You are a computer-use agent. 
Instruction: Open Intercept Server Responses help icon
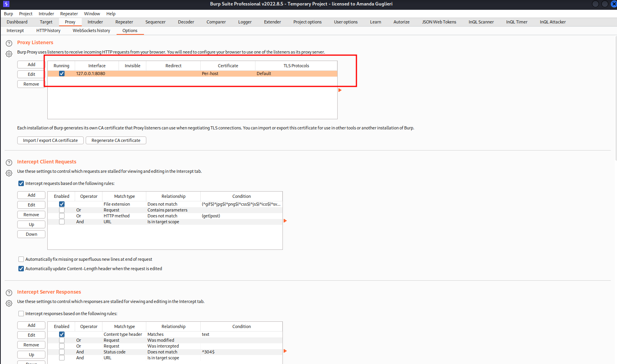(x=9, y=293)
